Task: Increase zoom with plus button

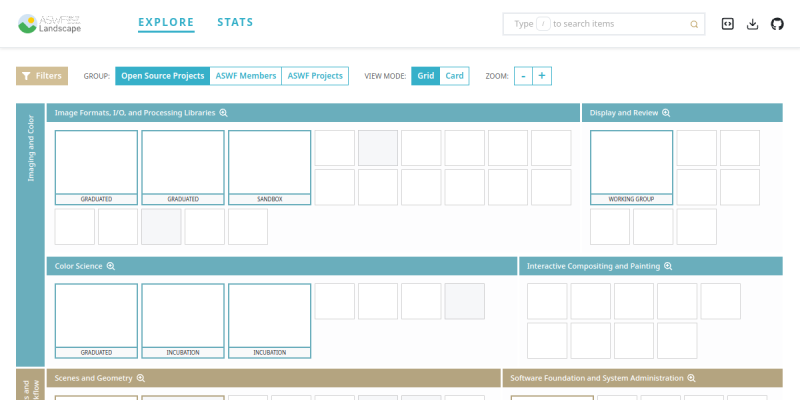Action: pos(542,76)
